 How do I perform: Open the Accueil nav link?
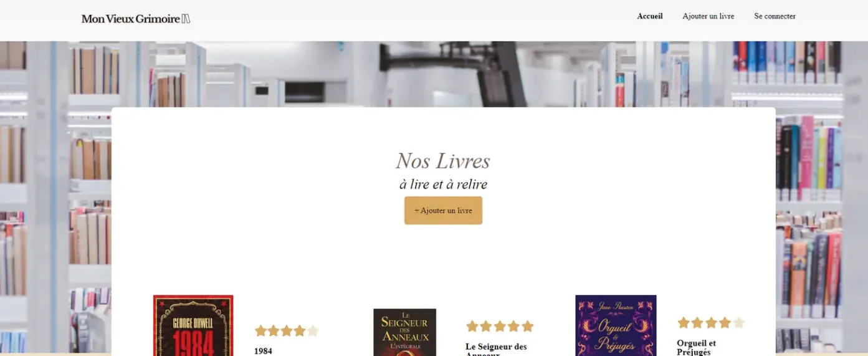(650, 16)
